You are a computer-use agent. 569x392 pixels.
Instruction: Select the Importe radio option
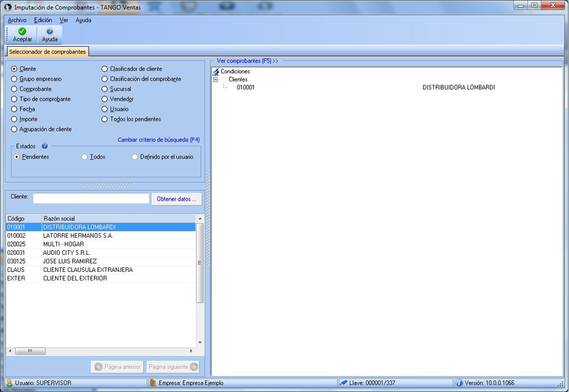coord(14,119)
